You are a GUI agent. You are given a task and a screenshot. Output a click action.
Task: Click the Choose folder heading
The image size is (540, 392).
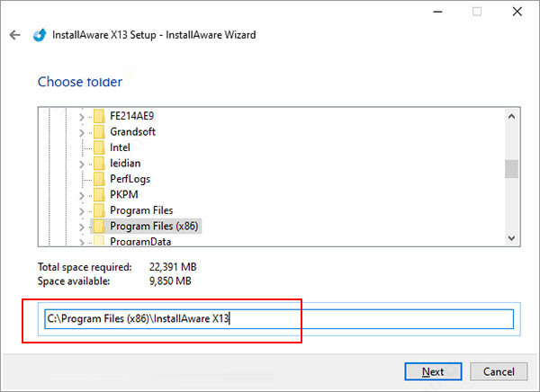pos(80,82)
